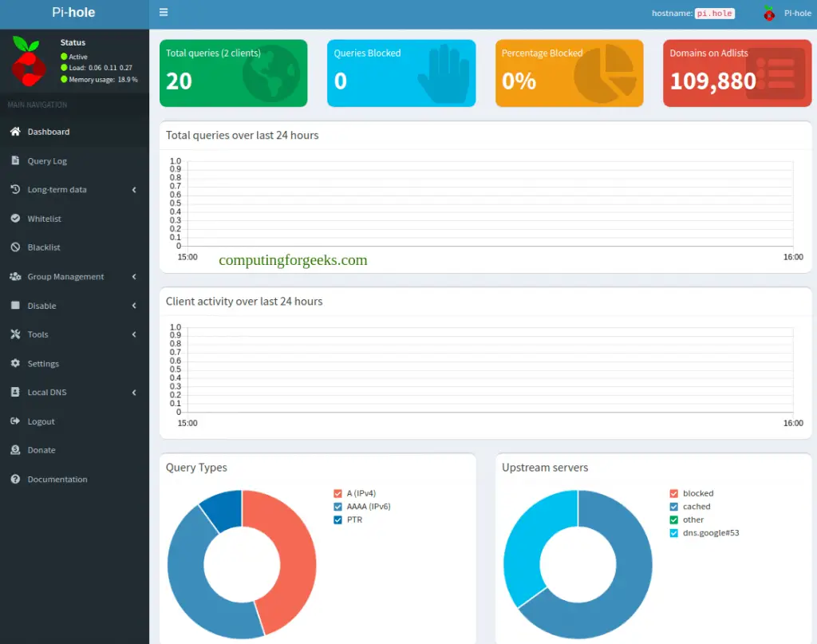This screenshot has height=644, width=817.
Task: Click the small Pi-hole logo in top-right header
Action: pos(769,13)
